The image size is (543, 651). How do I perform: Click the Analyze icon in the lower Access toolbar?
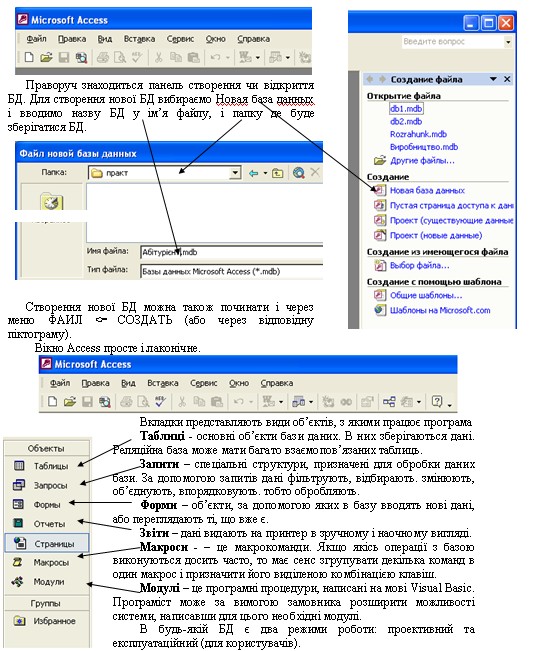pyautogui.click(x=298, y=401)
